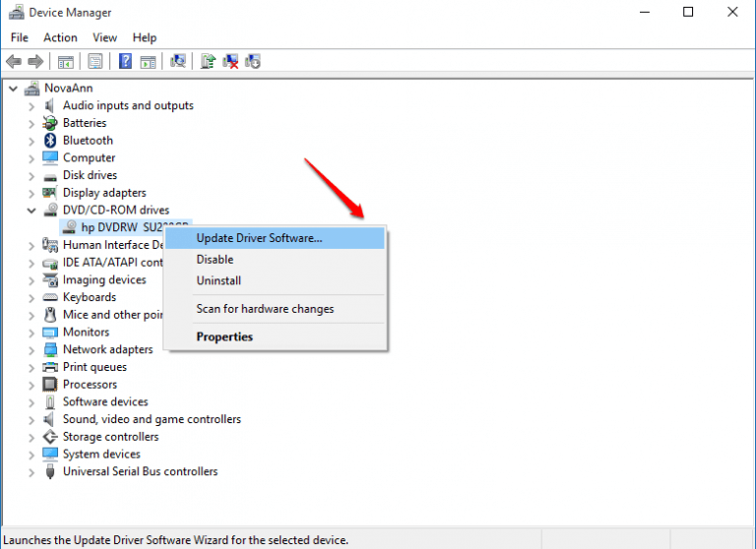The image size is (756, 549).
Task: Open Properties from the context menu
Action: [x=275, y=336]
